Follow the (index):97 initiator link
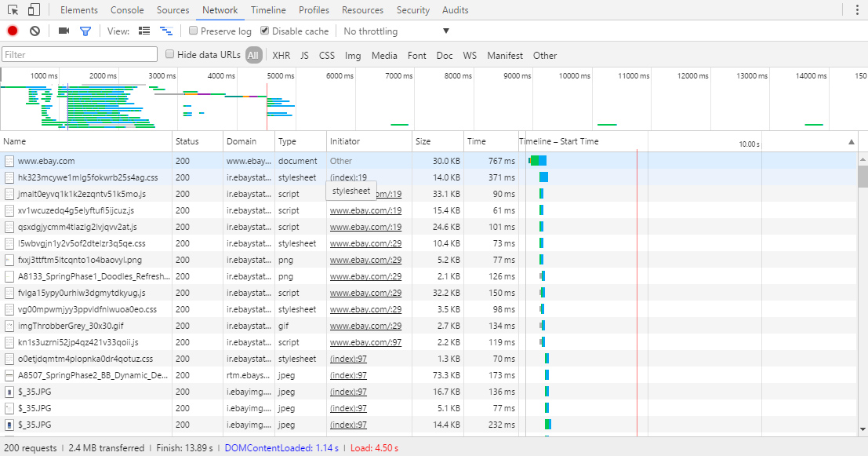This screenshot has width=868, height=456. [x=348, y=359]
